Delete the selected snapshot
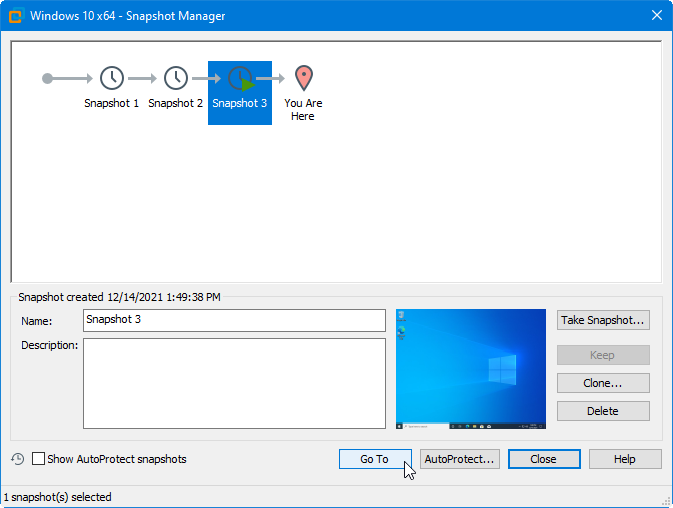 click(603, 411)
